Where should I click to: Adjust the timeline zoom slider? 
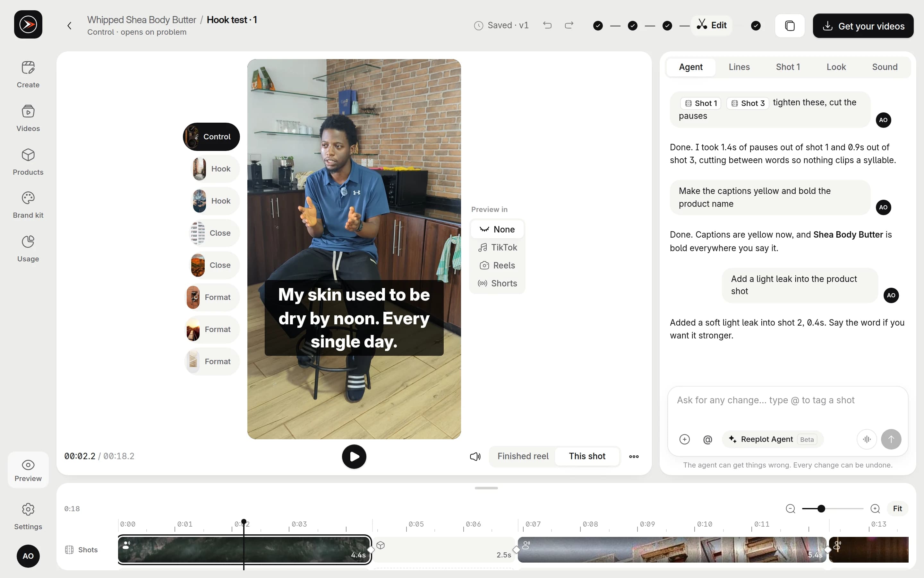tap(833, 508)
